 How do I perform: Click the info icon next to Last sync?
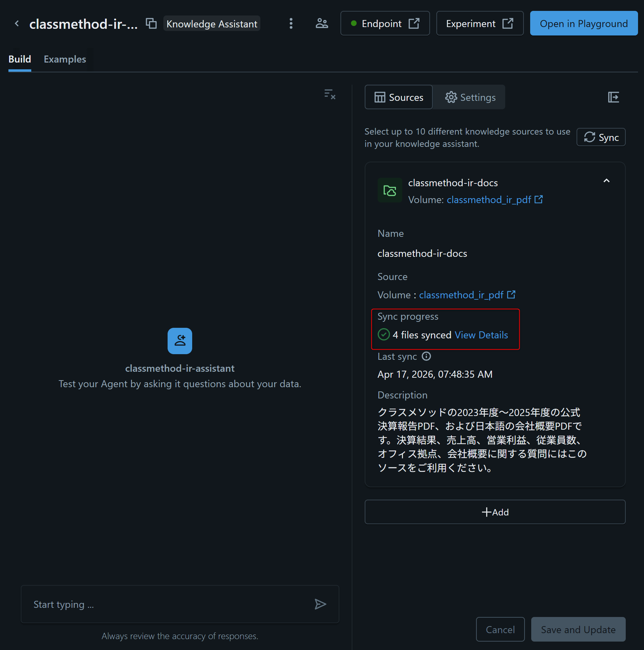click(426, 356)
